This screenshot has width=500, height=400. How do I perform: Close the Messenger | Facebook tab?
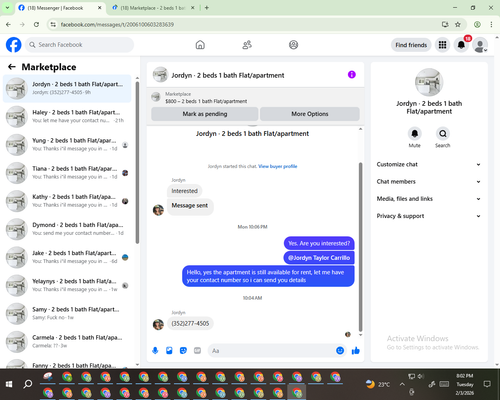[x=99, y=8]
